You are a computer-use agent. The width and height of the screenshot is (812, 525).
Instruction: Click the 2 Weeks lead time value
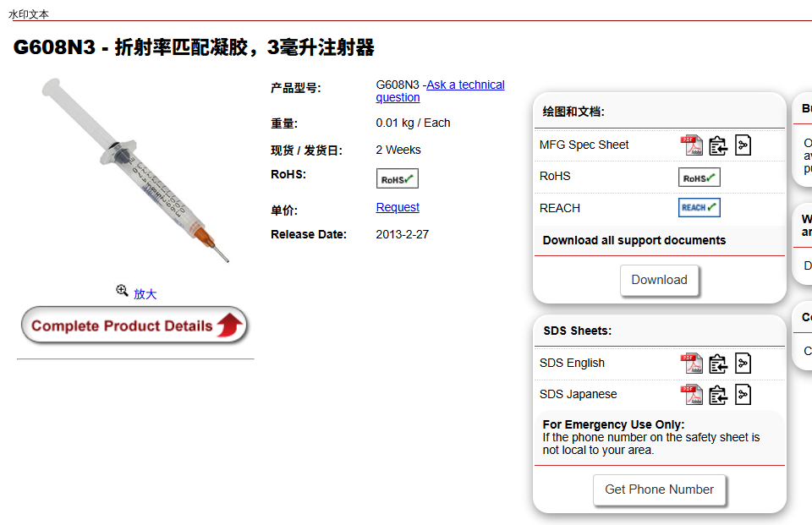coord(398,150)
